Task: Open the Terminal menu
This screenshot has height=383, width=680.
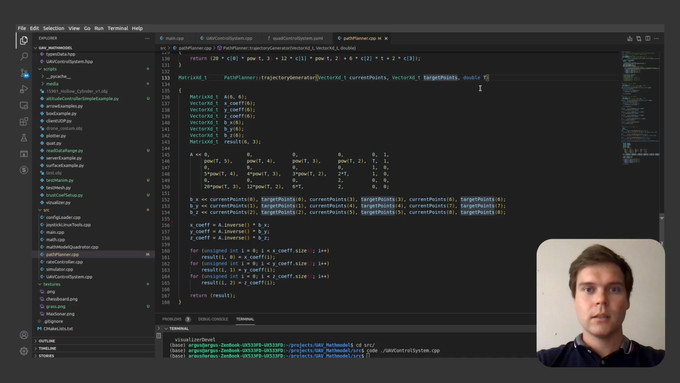Action: [118, 28]
